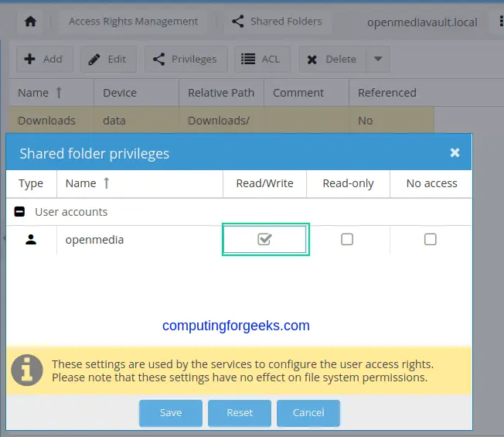The width and height of the screenshot is (504, 437).
Task: Open the home icon in breadcrumb
Action: [x=30, y=22]
